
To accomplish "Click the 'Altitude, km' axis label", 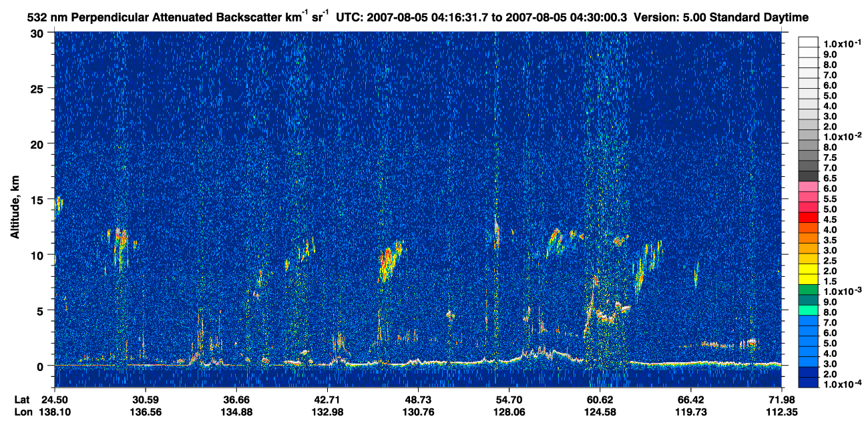I will [14, 209].
